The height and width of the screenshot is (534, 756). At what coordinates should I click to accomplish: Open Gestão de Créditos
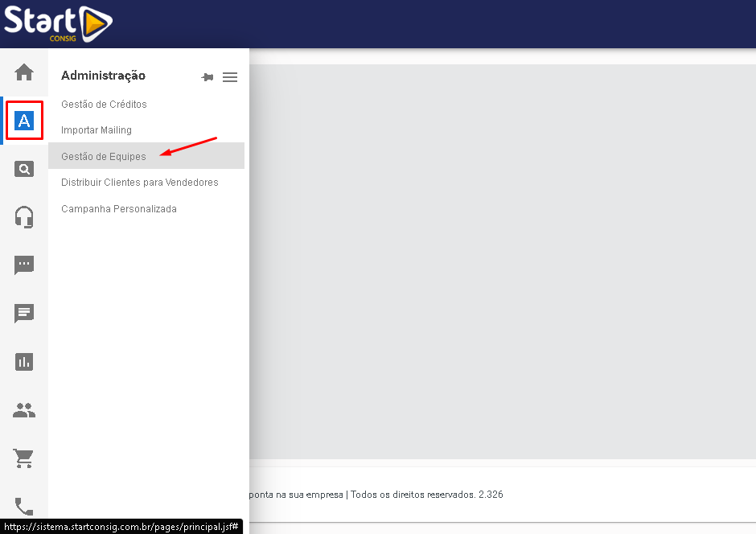(x=104, y=104)
